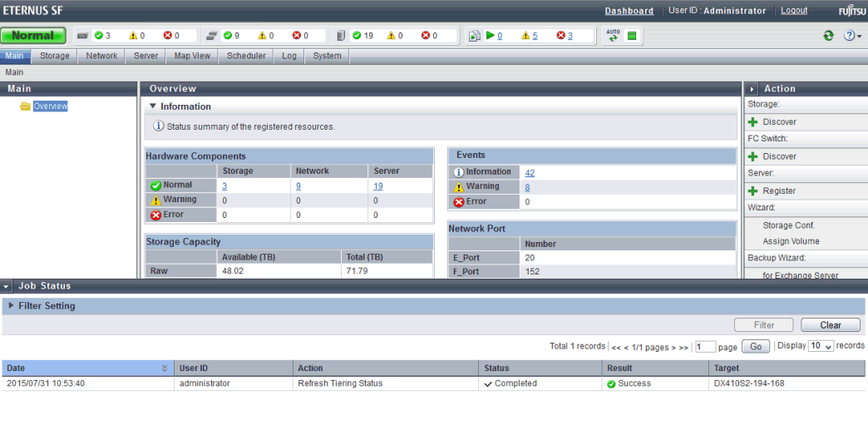Click the Action column header

(x=386, y=368)
